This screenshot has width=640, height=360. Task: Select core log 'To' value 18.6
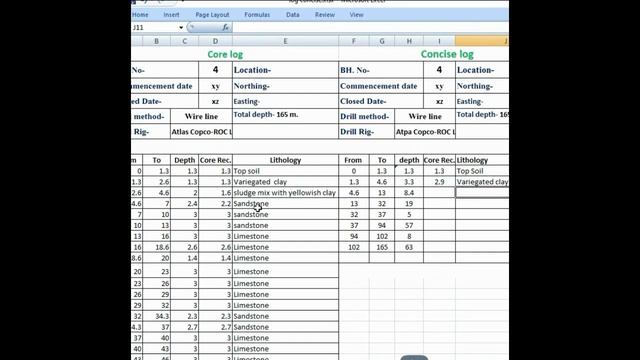click(x=156, y=247)
